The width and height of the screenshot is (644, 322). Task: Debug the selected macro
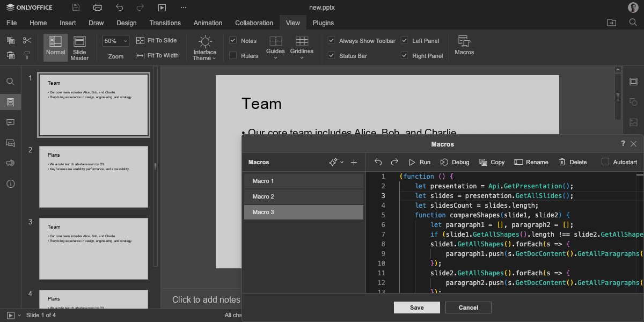455,162
